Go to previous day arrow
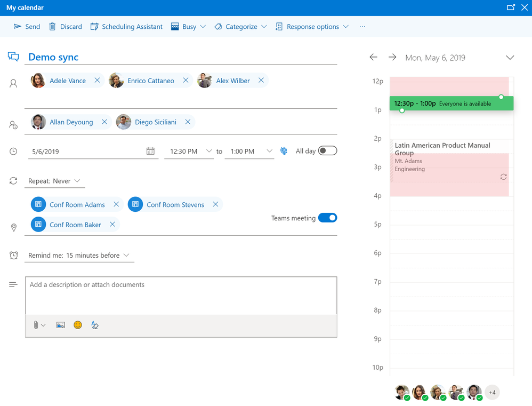 (374, 58)
